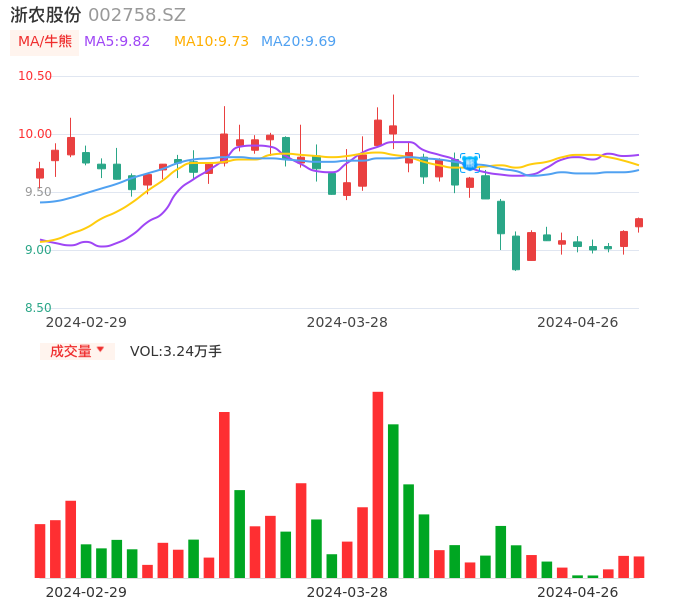Select the 2024-03-28 date on price chart axis
686x606 pixels.
pos(347,322)
